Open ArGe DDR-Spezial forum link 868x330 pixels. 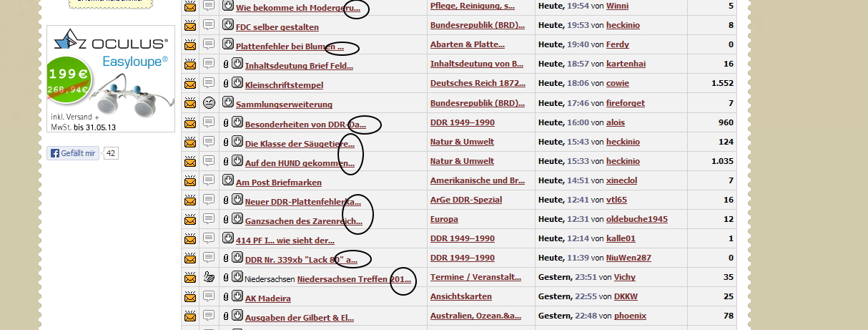tap(466, 200)
